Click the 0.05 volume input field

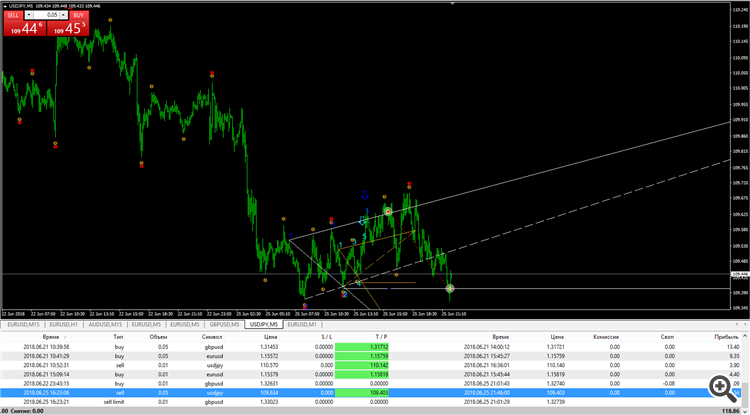click(x=45, y=15)
